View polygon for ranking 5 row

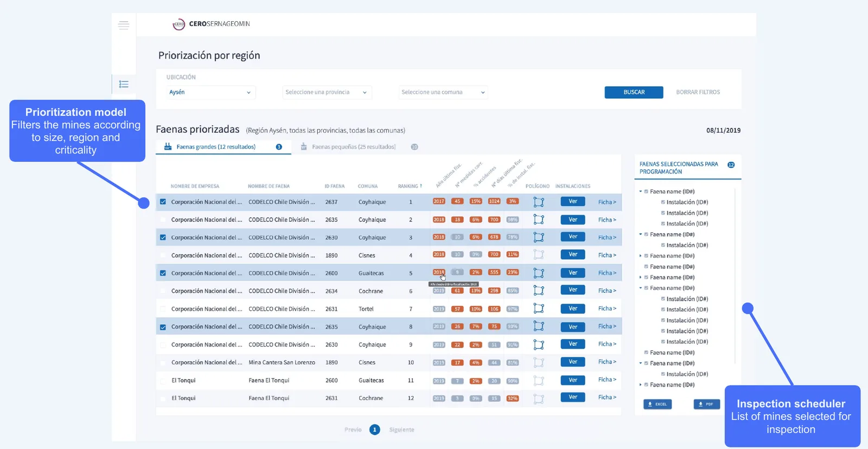(x=539, y=273)
